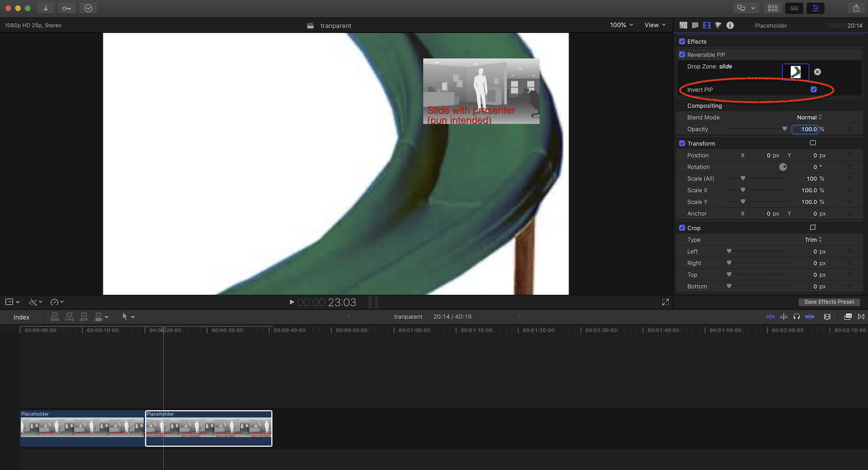Click the Opacity slider handle
This screenshot has height=470, width=868.
(x=785, y=129)
